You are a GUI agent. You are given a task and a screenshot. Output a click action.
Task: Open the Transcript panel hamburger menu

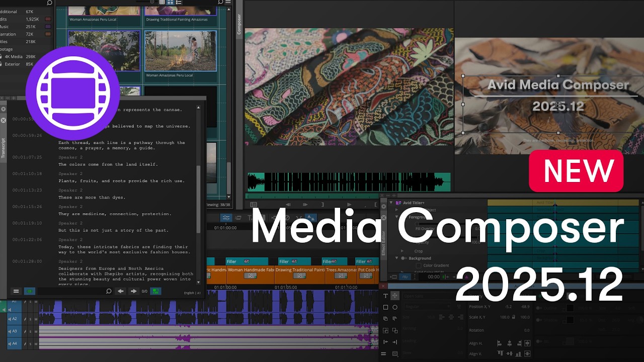coord(16,291)
